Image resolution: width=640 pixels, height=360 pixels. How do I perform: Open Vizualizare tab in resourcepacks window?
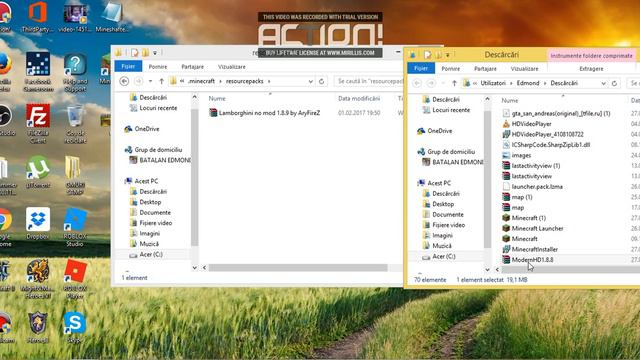[x=232, y=67]
